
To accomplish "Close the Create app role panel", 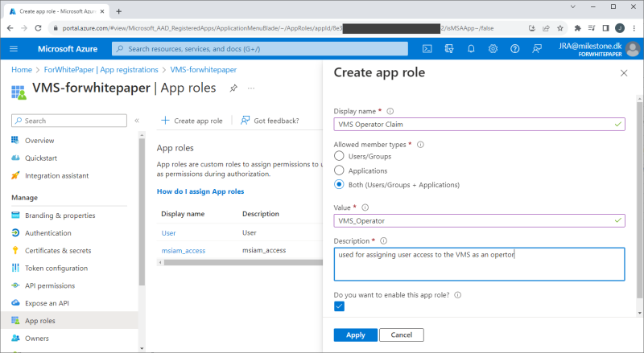I will coord(624,73).
